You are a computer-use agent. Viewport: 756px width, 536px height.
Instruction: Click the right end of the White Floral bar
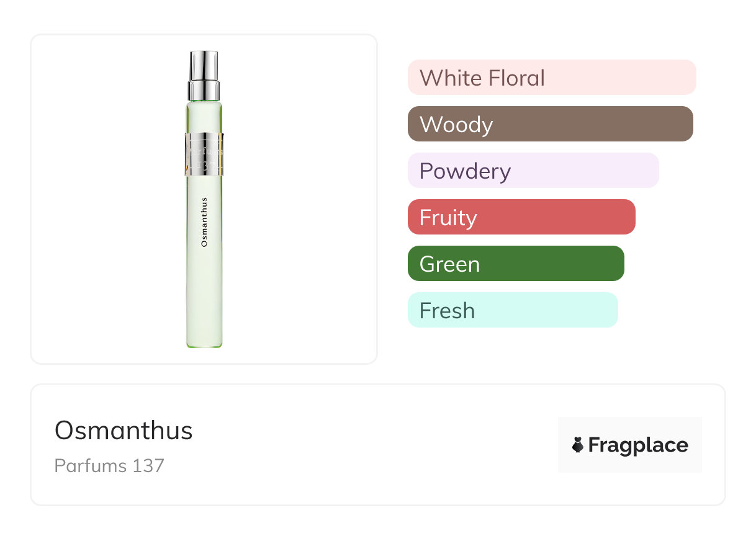tap(686, 78)
